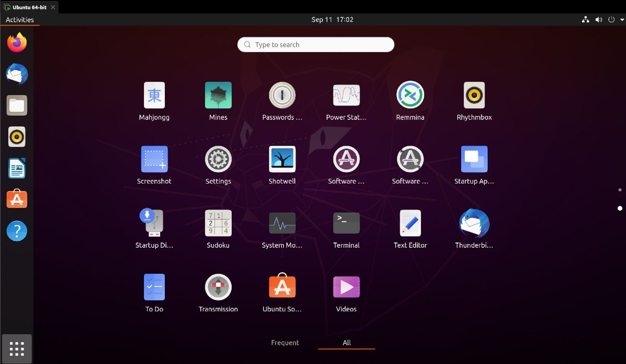
Task: Launch Rhythmbox from the dock
Action: (17, 137)
